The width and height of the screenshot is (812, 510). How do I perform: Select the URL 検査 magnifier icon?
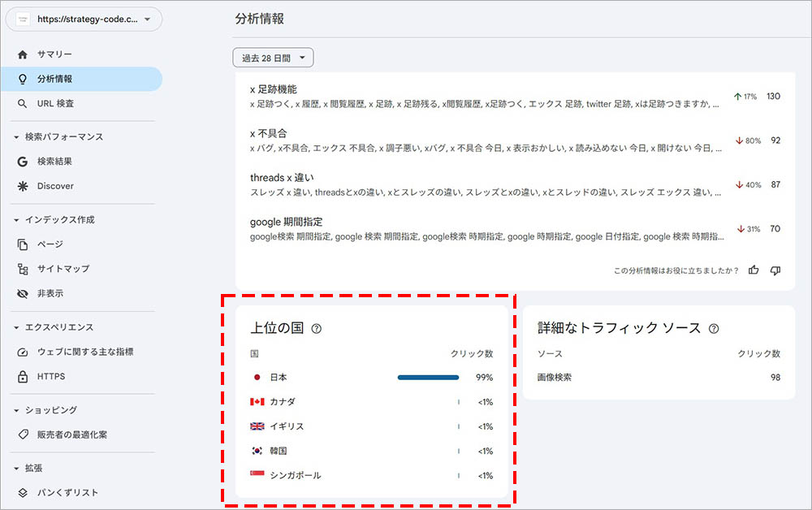tap(23, 104)
